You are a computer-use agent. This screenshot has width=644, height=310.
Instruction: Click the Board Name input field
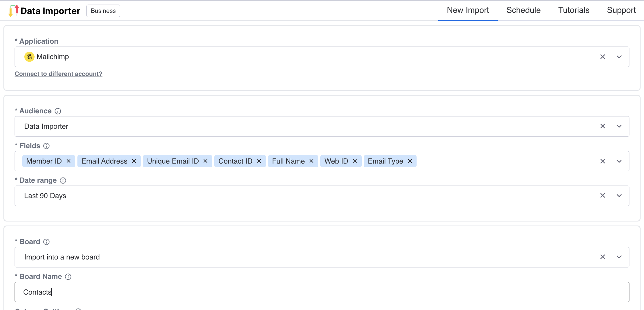point(322,292)
